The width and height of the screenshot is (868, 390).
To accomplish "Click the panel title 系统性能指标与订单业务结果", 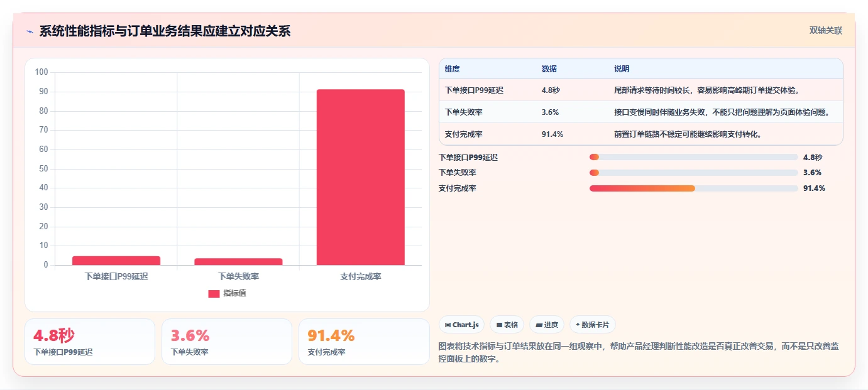I will point(165,31).
